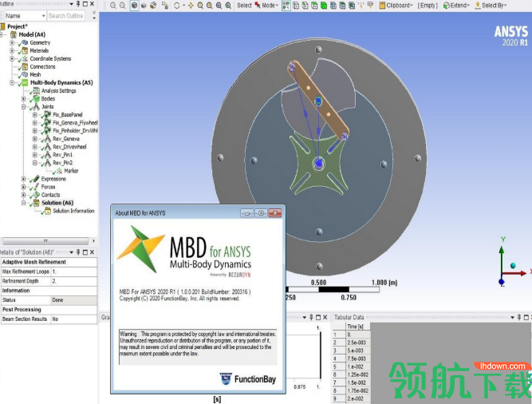Expand the Expressions node
This screenshot has height=404, width=532.
pos(23,179)
